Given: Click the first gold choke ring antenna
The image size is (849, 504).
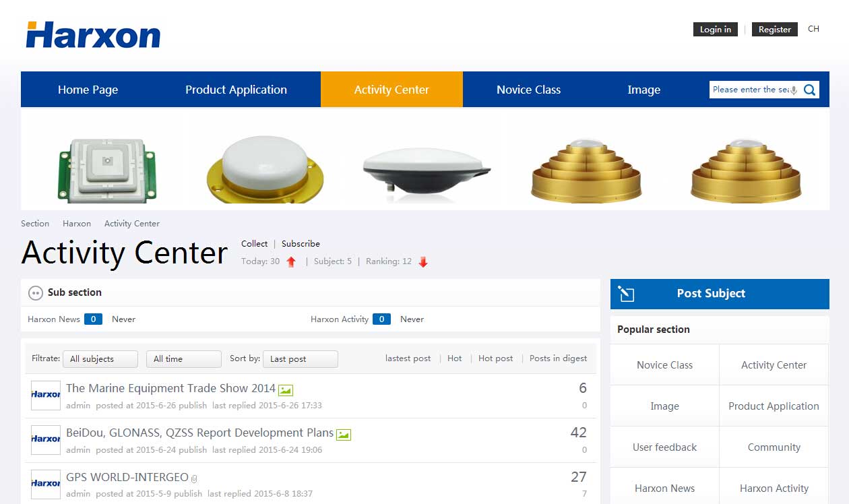Looking at the screenshot, I should [x=586, y=170].
